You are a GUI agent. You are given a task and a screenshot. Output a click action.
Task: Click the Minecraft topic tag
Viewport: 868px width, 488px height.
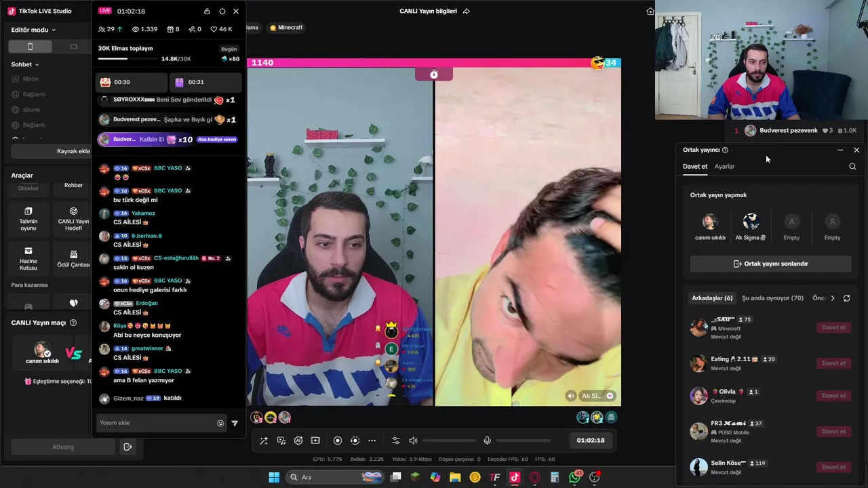pos(286,28)
